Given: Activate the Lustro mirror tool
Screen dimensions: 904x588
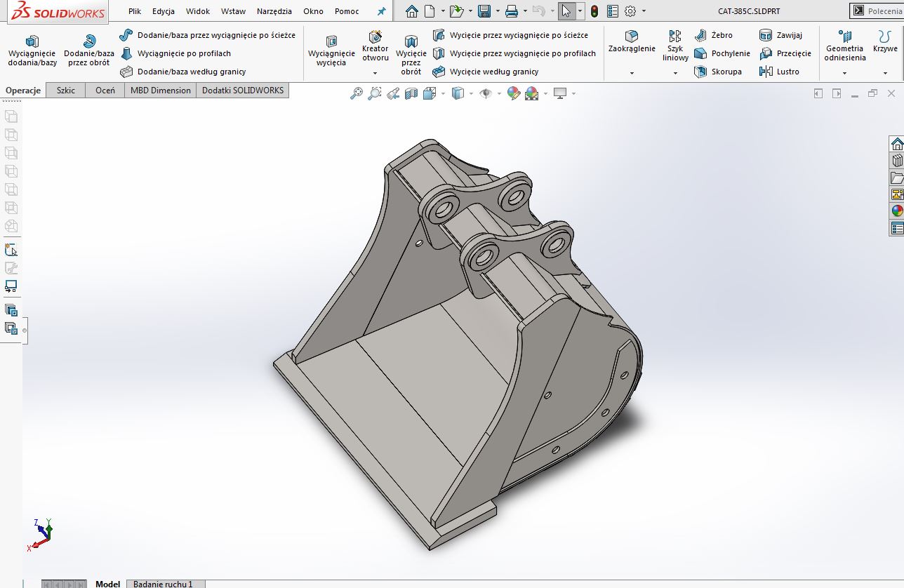Looking at the screenshot, I should (779, 72).
